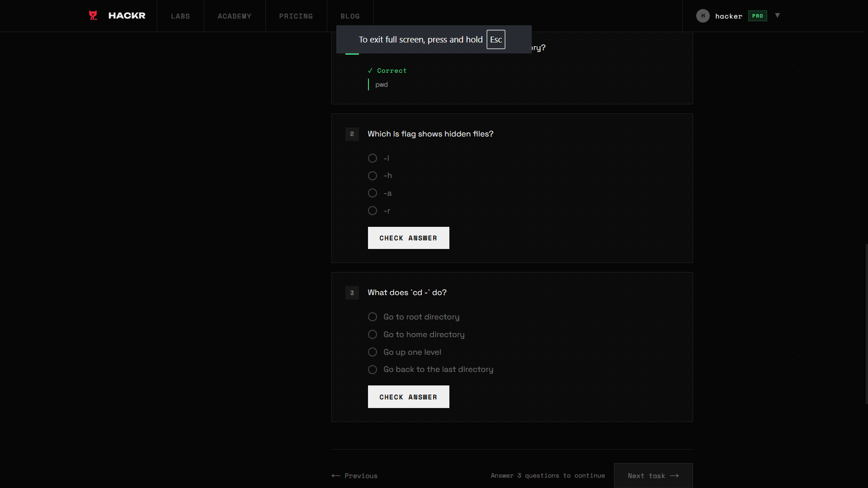The height and width of the screenshot is (488, 868).
Task: Choose 'Go to home directory' option
Action: [x=373, y=334]
